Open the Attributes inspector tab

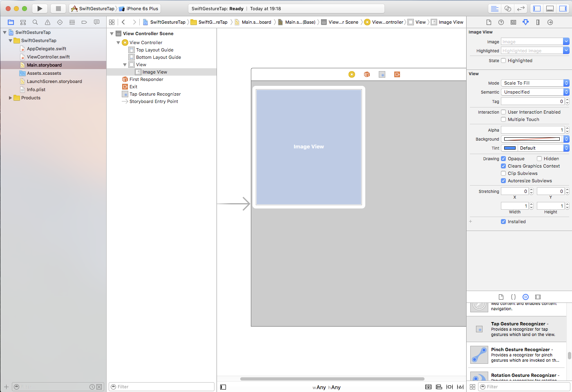point(525,22)
